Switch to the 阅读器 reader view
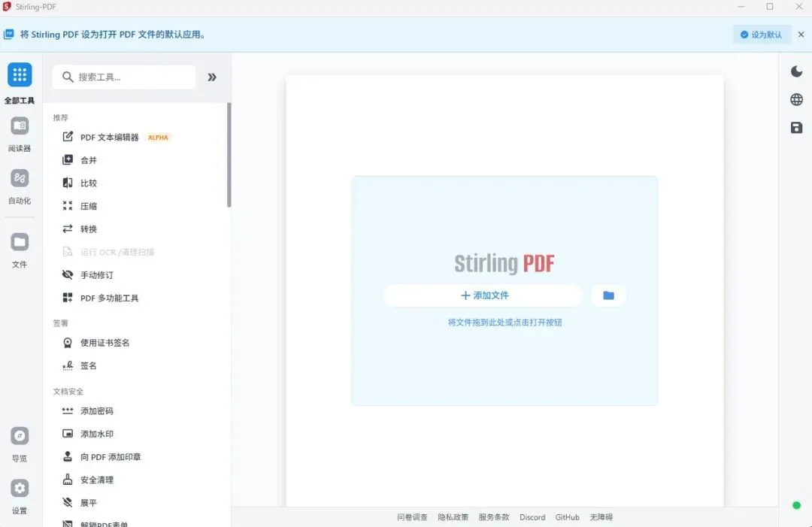Image resolution: width=812 pixels, height=527 pixels. coord(20,126)
